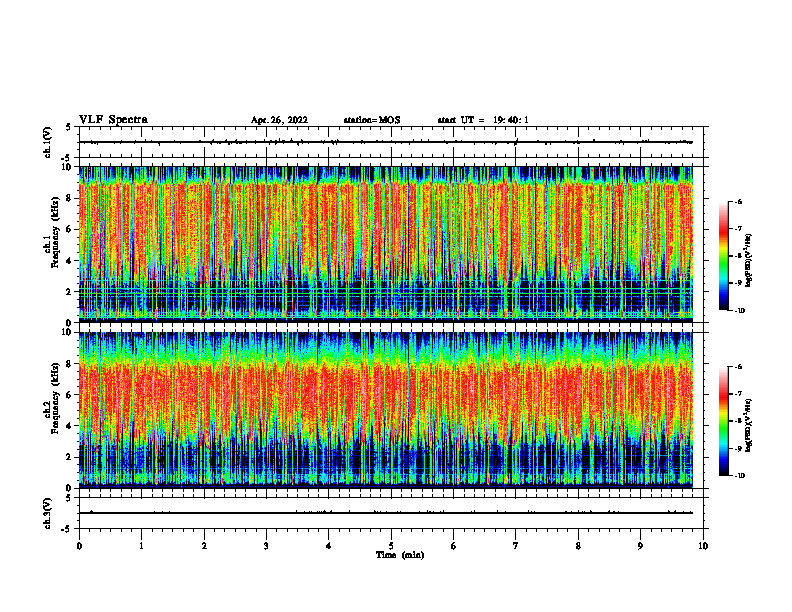The image size is (792, 612).
Task: Click the "station=MOS" header label
Action: (x=372, y=120)
